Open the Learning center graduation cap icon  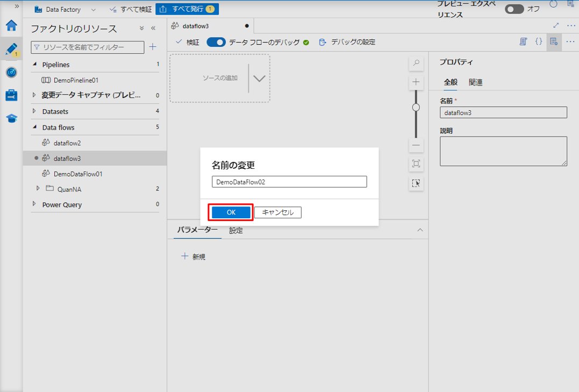11,118
